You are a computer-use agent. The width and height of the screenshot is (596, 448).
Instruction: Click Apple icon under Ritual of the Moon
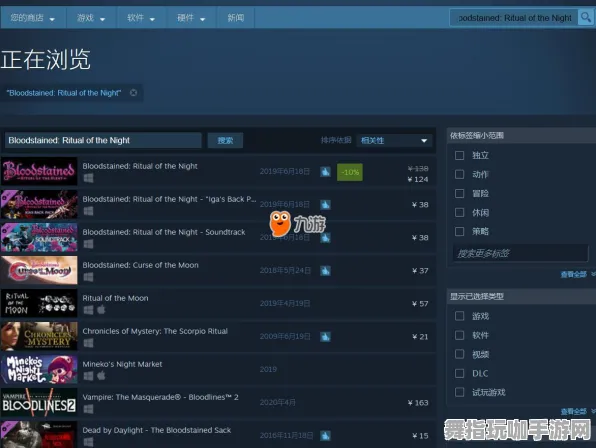tap(101, 310)
